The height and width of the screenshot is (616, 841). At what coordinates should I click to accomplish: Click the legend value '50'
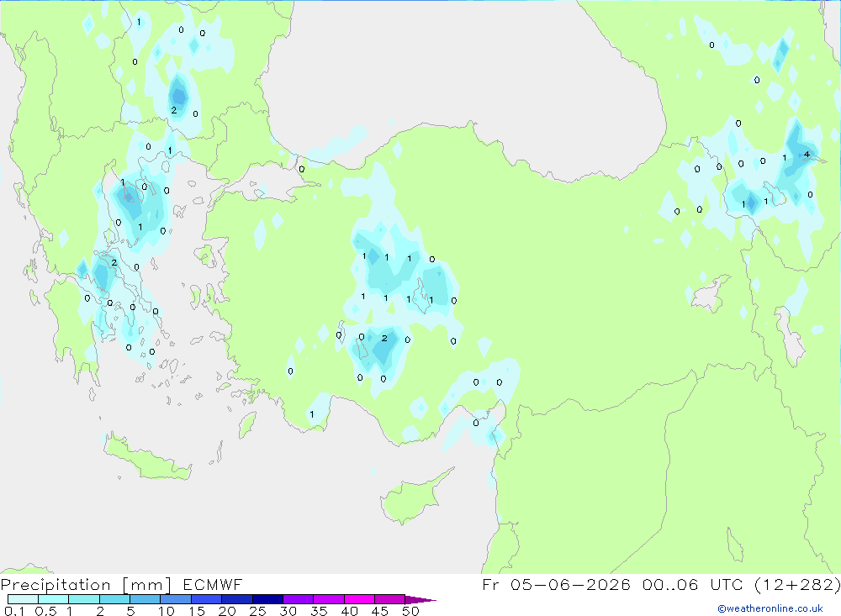tap(410, 611)
